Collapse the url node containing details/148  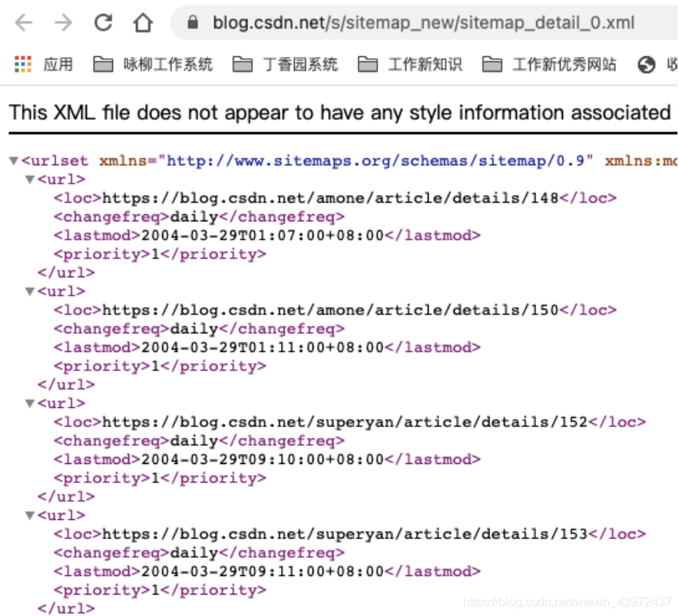(x=30, y=179)
